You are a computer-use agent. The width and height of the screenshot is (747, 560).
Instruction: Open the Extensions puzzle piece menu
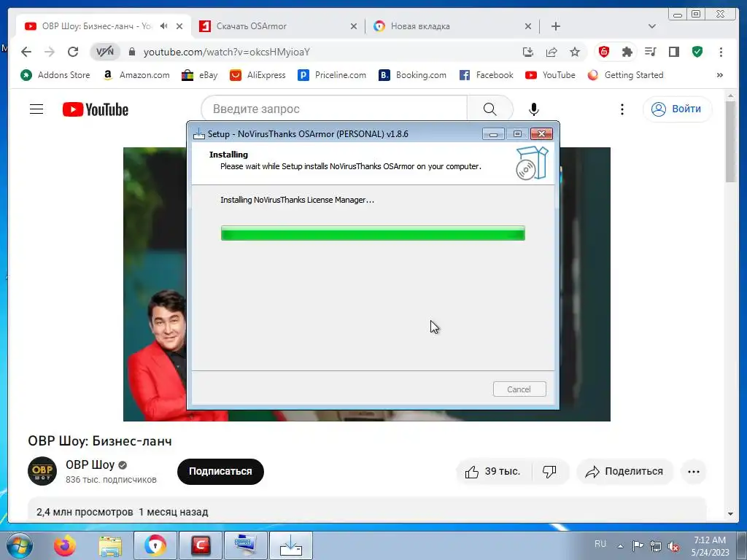(627, 52)
